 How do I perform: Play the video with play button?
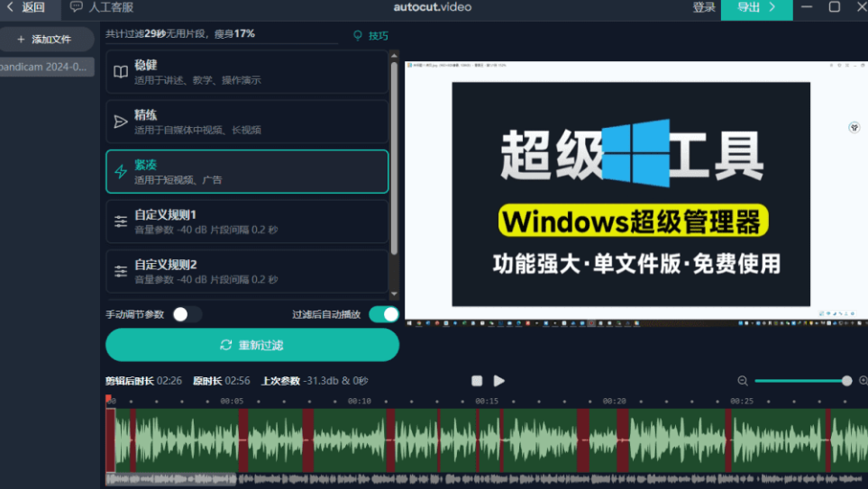coord(498,381)
